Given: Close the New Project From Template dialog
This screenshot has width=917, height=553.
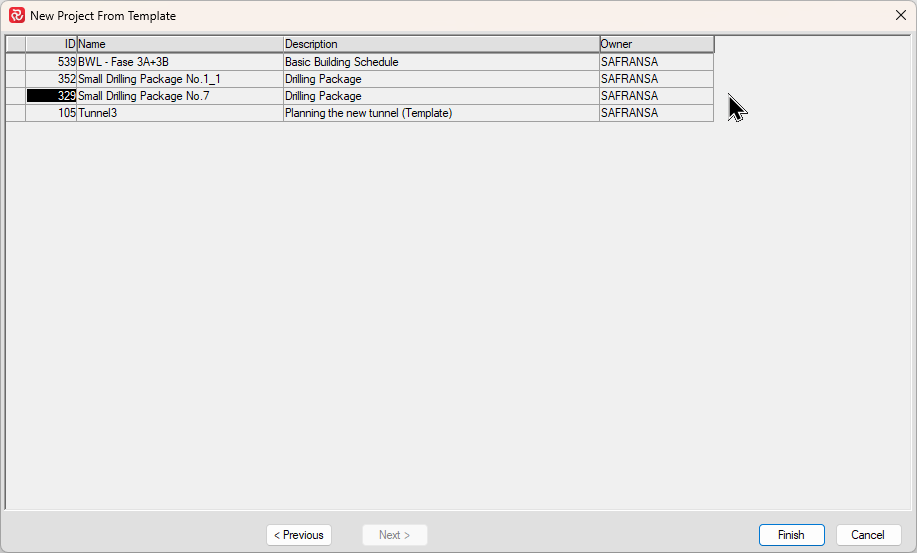Looking at the screenshot, I should pos(900,15).
